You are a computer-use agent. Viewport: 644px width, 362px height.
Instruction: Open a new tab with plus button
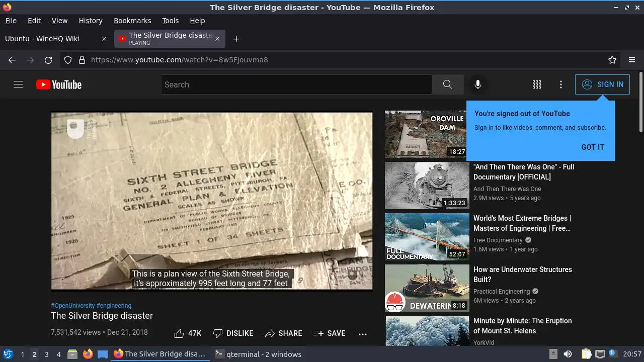[236, 39]
